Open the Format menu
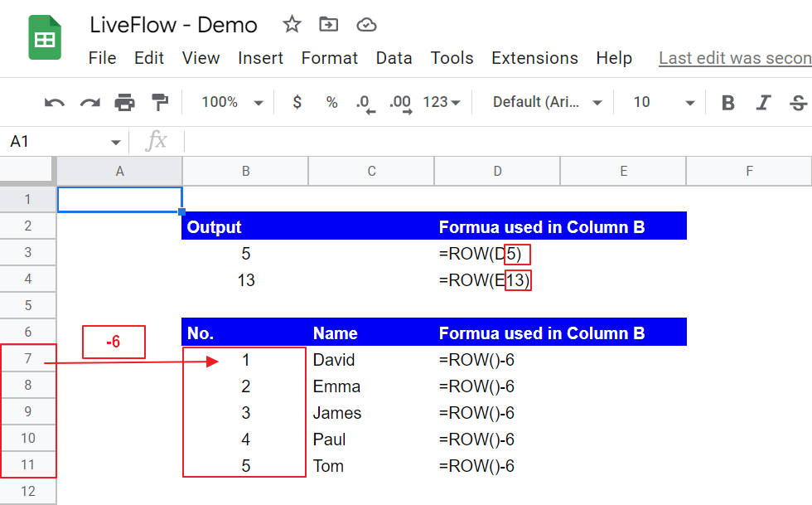This screenshot has height=505, width=812. tap(330, 58)
